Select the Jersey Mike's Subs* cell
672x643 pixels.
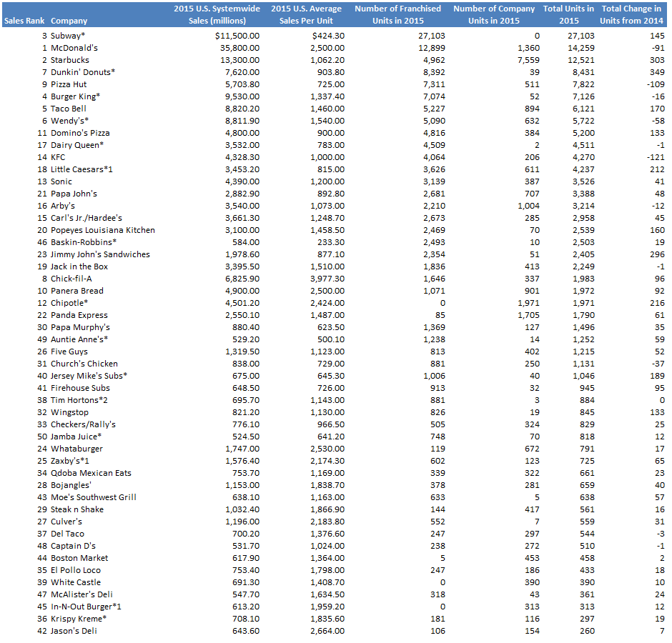click(89, 376)
